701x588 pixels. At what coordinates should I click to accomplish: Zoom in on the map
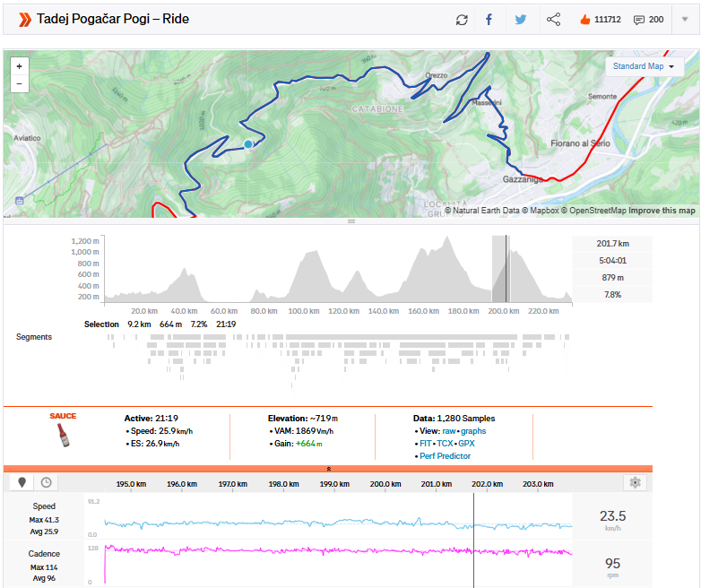(19, 66)
